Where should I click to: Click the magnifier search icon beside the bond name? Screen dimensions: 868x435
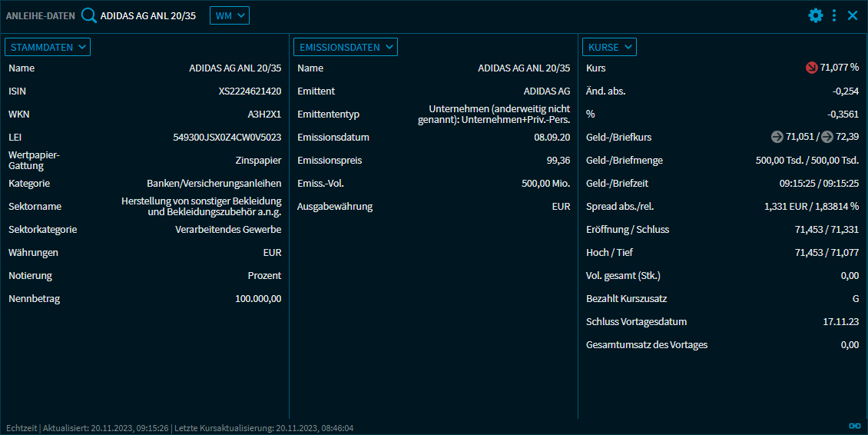tap(89, 15)
